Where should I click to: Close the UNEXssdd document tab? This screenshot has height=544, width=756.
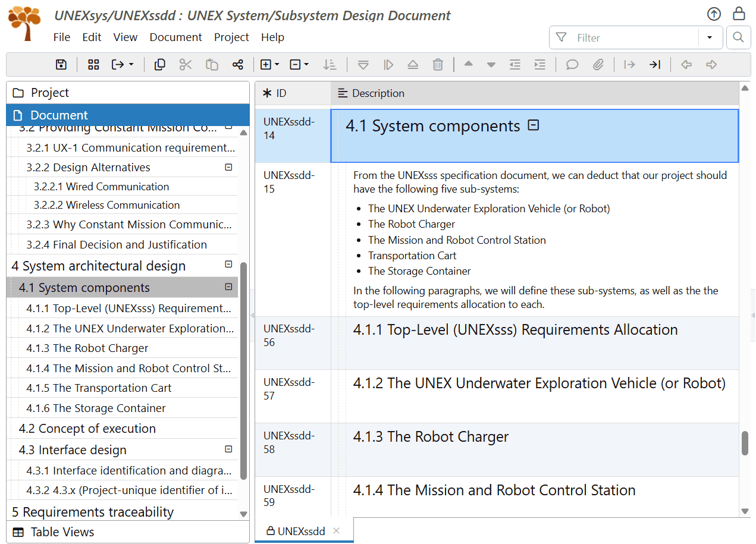(336, 531)
